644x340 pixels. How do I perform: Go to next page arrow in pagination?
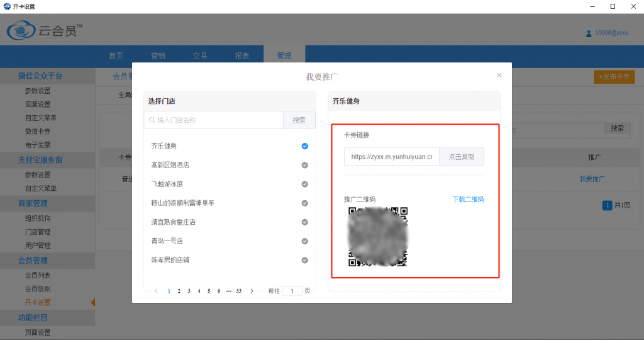click(252, 291)
